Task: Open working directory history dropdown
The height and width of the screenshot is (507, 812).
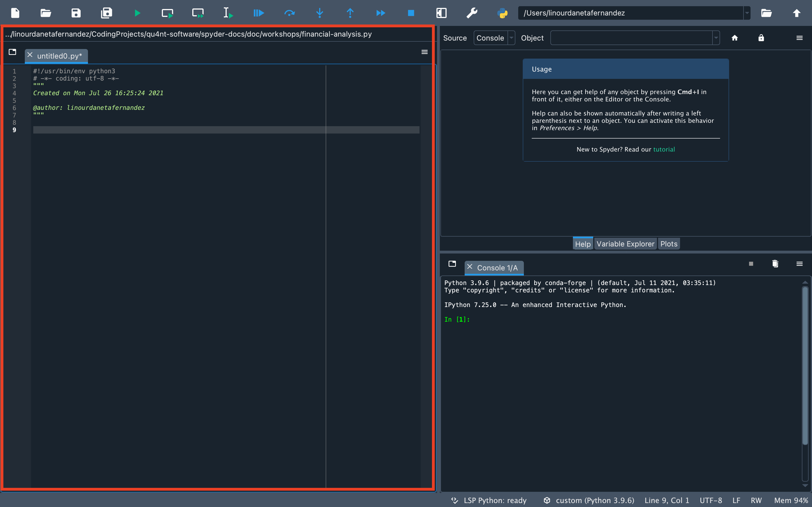Action: pyautogui.click(x=748, y=13)
